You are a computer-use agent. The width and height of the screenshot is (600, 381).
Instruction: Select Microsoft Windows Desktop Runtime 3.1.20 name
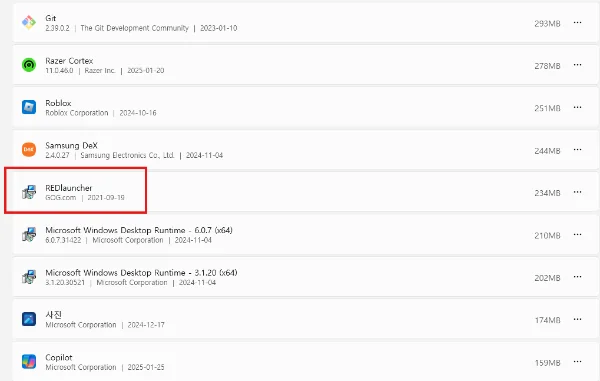point(141,273)
